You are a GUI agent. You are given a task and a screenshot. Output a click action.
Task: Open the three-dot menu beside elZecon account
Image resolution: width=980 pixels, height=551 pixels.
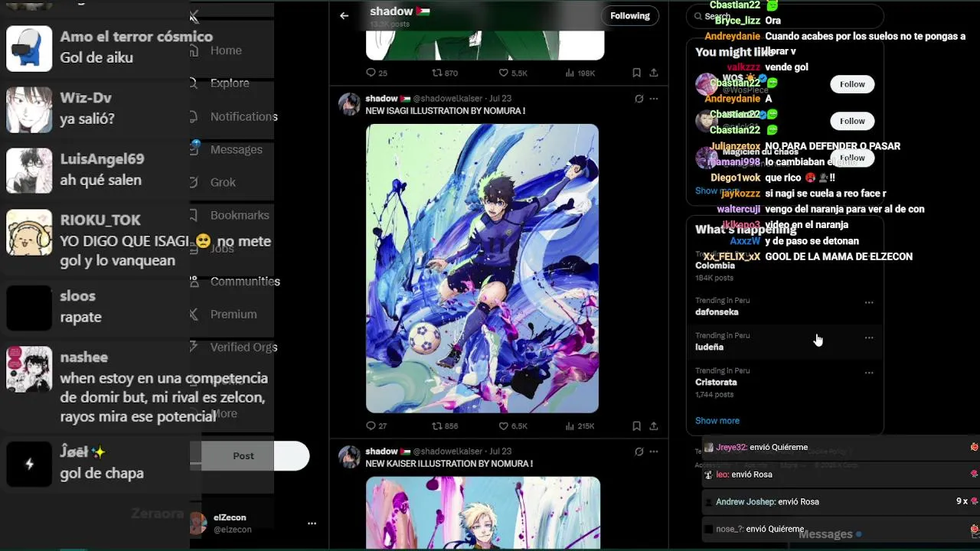(312, 523)
